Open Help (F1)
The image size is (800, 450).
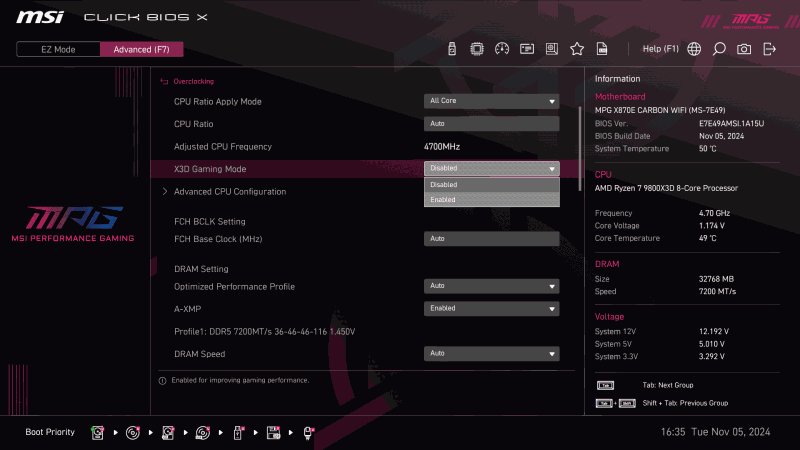pos(661,49)
